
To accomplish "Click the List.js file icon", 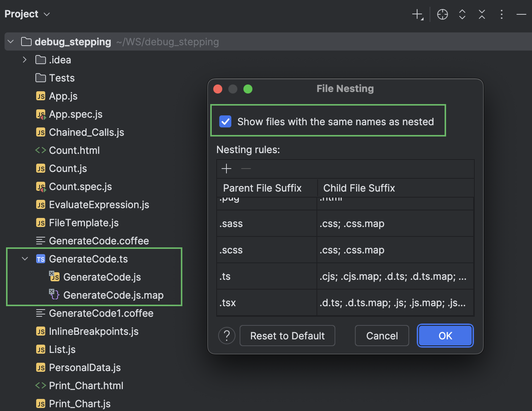I will pos(41,350).
